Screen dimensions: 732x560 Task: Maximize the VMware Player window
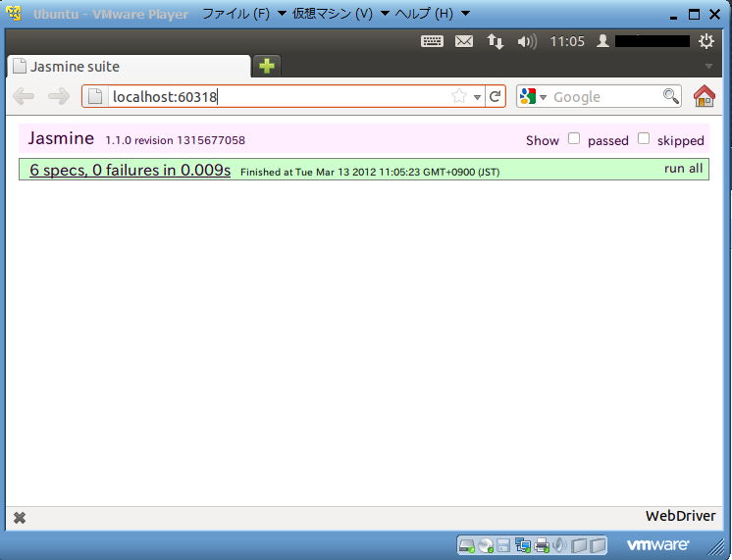[x=694, y=15]
